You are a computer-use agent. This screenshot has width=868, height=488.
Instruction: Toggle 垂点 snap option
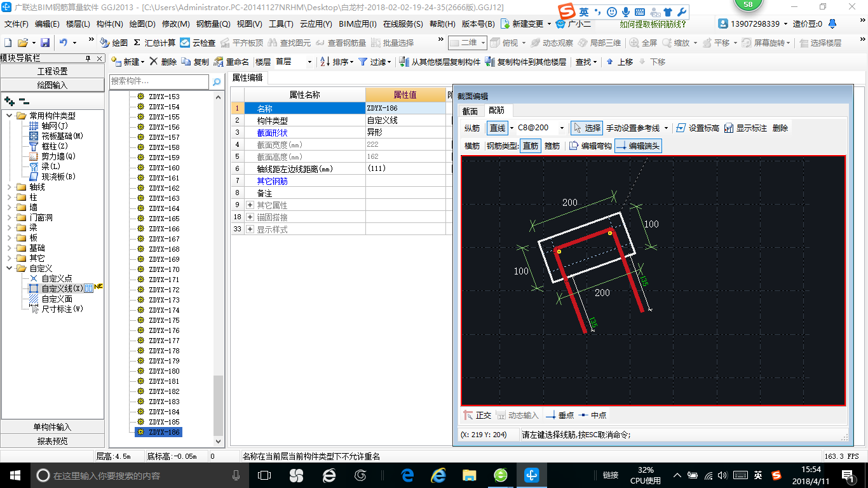point(560,415)
